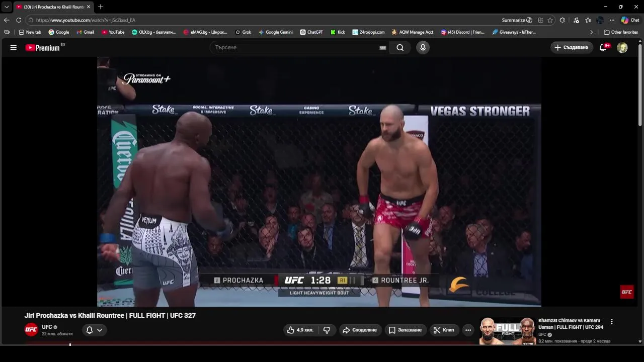Open the browser profile avatar icon
Screen dimensions: 644x362
600,20
